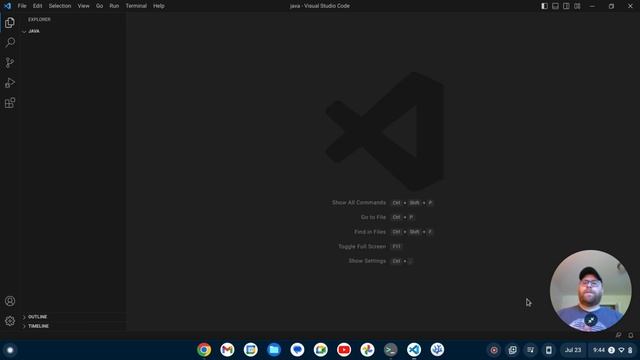Toggle the bottom panel layout icon
The width and height of the screenshot is (640, 360).
[556, 6]
